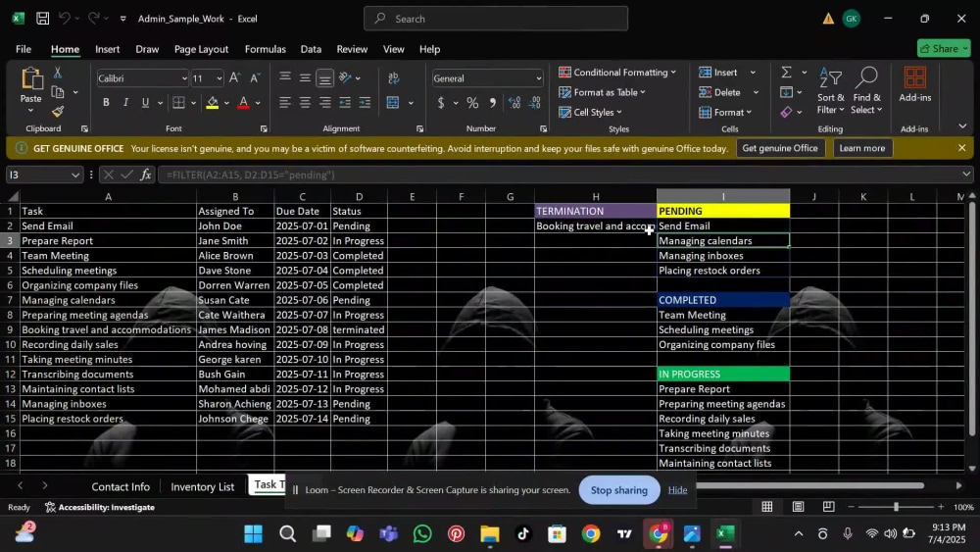
Task: Click the Clear eraser icon
Action: click(786, 112)
